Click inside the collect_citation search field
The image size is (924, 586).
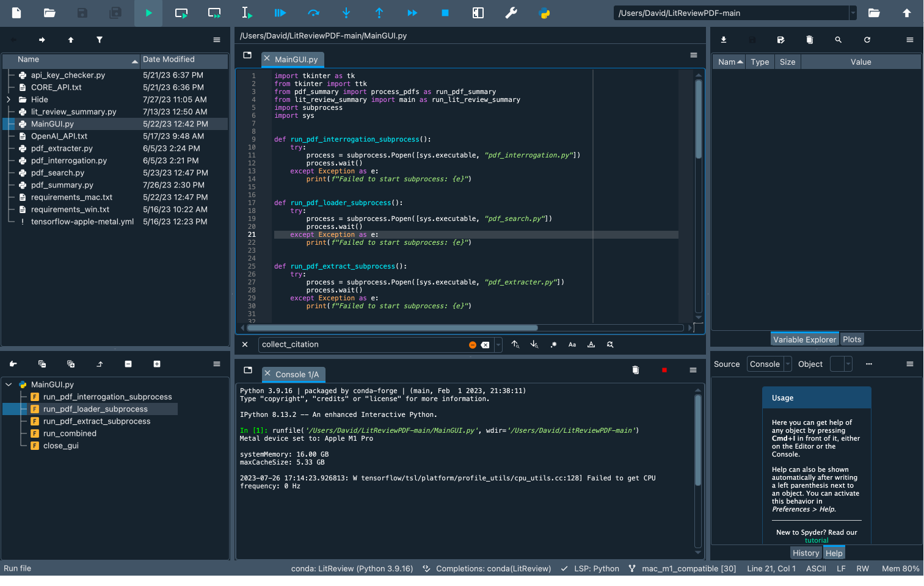tap(360, 344)
